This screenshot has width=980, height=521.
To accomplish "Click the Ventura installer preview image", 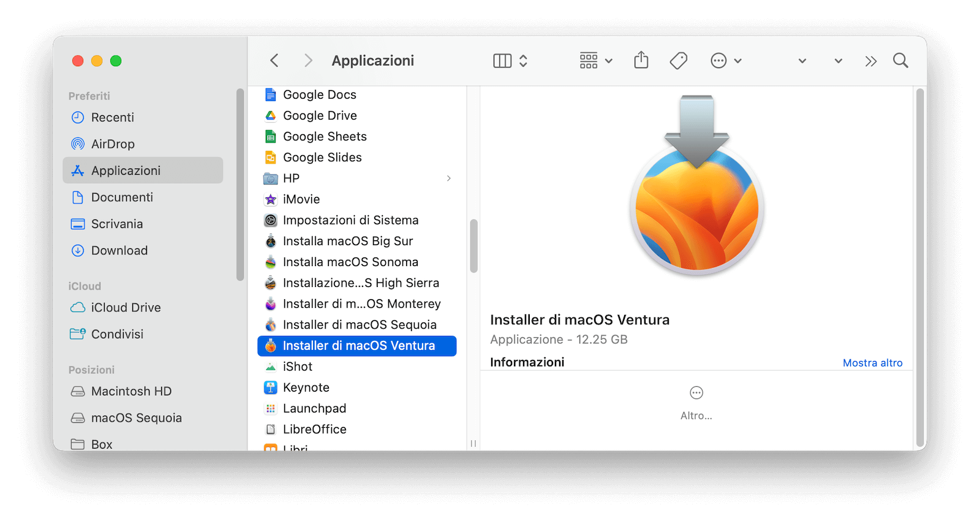I will pyautogui.click(x=697, y=185).
